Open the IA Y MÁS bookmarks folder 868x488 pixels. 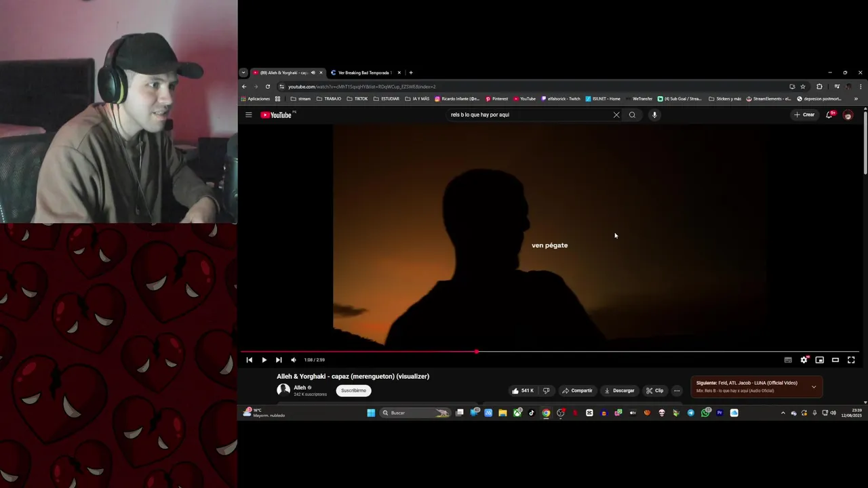coord(417,99)
